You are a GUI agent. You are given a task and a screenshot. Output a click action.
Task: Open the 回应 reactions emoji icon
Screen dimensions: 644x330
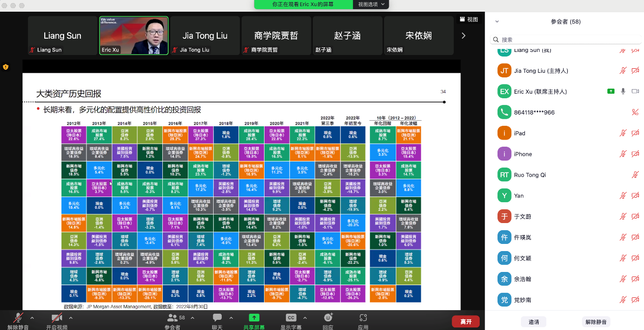pos(328,318)
